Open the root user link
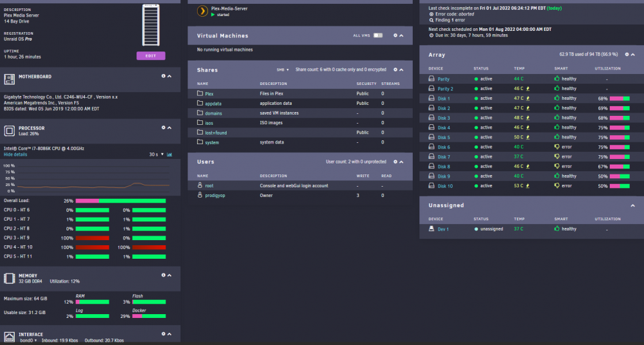Image resolution: width=644 pixels, height=345 pixels. [x=209, y=185]
